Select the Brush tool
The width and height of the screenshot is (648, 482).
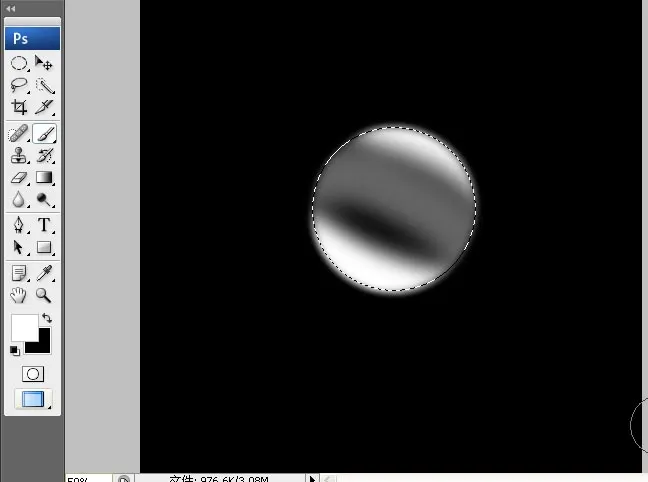pyautogui.click(x=44, y=134)
